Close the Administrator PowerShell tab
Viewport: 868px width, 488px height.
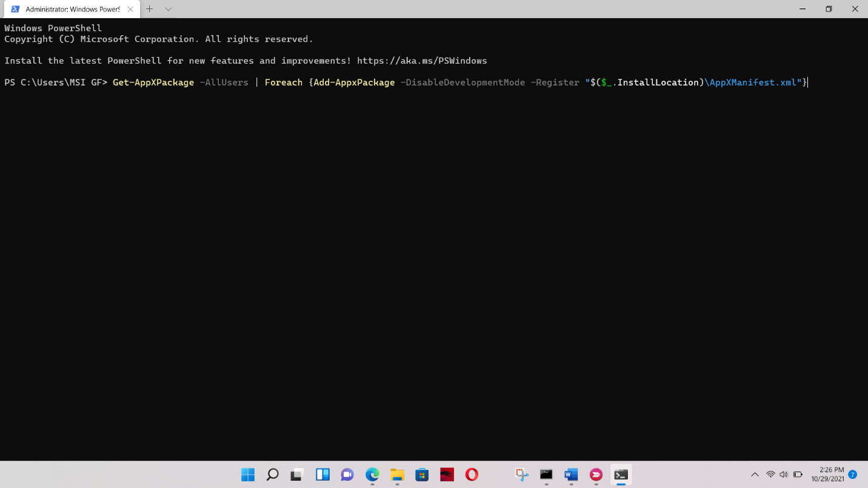[130, 9]
